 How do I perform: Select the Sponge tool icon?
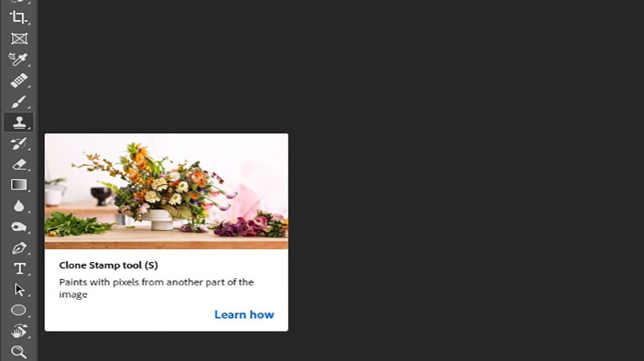19,227
